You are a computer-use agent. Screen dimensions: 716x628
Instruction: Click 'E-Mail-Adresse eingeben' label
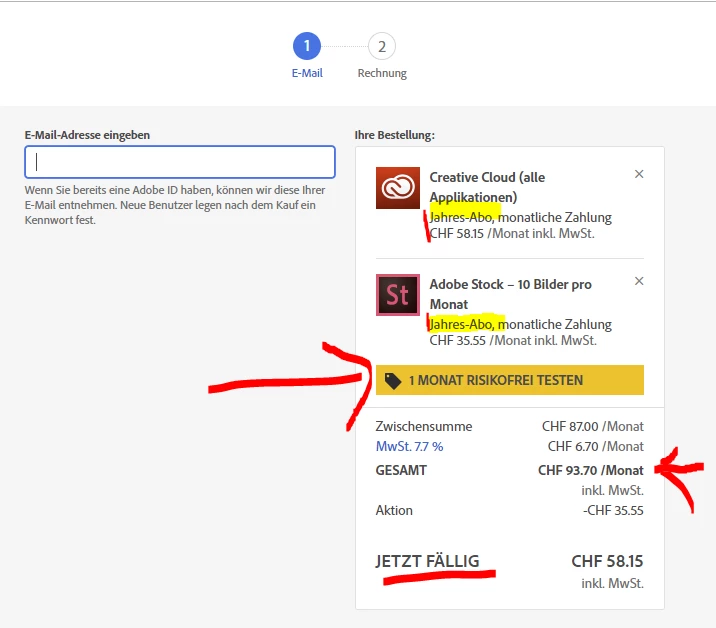[x=87, y=135]
